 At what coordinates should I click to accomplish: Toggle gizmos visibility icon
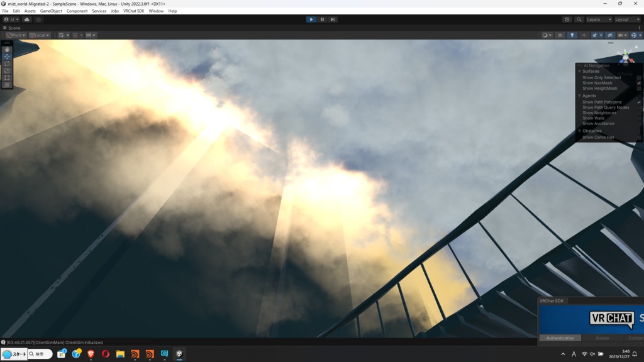[634, 35]
